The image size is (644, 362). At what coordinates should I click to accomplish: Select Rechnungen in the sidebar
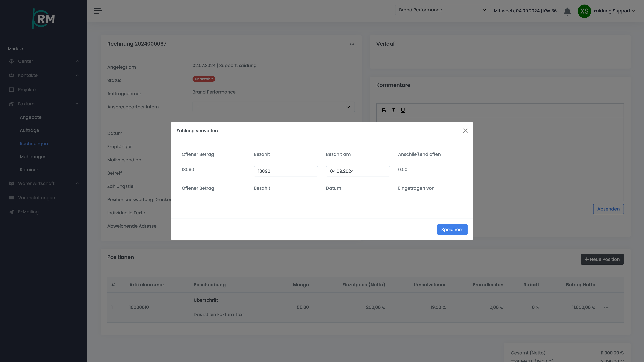tap(34, 144)
